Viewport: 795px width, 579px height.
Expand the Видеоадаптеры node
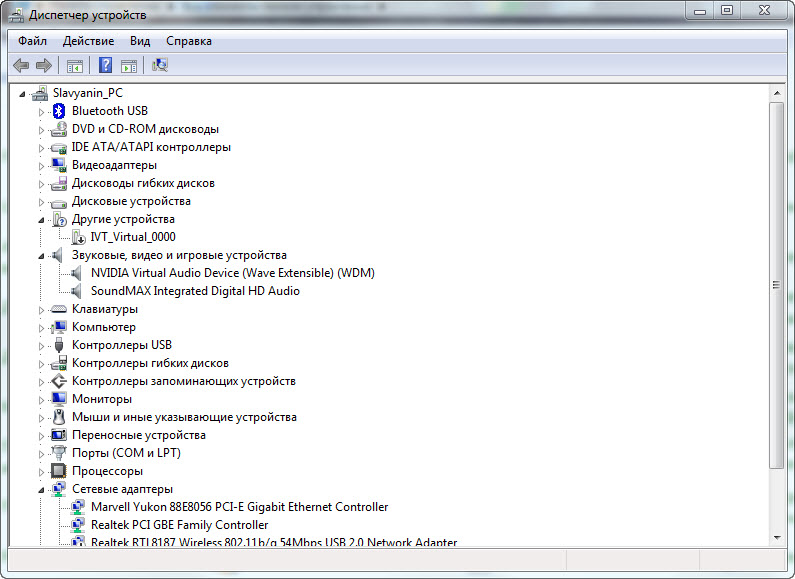point(42,166)
